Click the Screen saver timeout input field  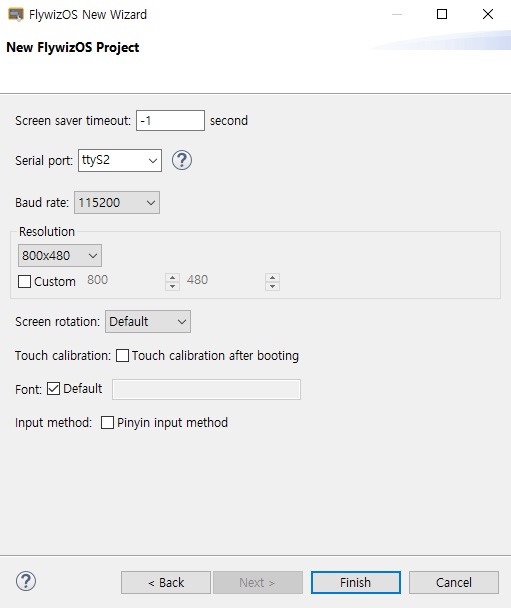pos(170,121)
